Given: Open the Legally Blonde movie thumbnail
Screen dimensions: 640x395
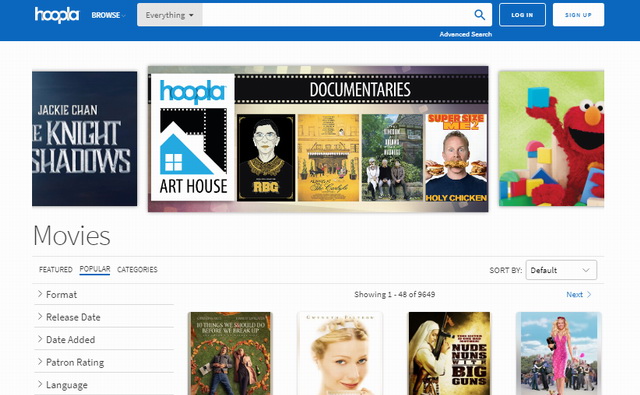Looking at the screenshot, I should (558, 353).
